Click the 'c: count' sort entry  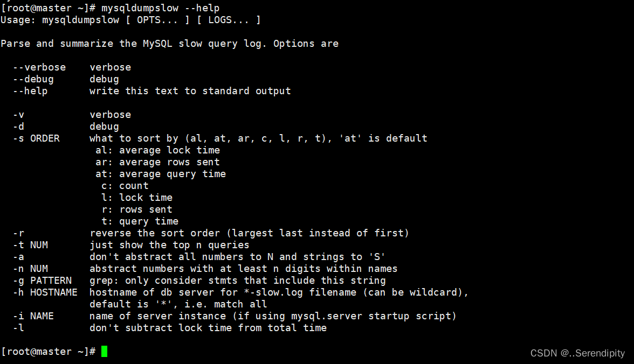click(x=125, y=186)
